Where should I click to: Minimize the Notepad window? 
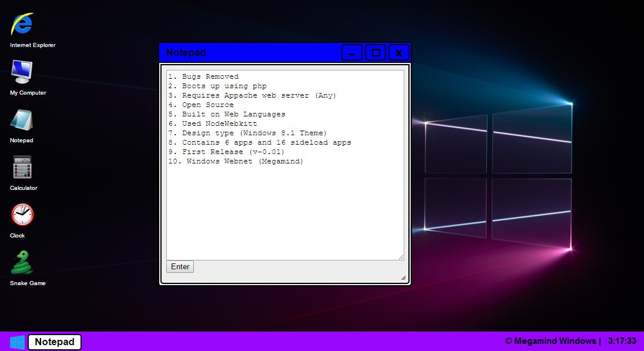click(351, 52)
